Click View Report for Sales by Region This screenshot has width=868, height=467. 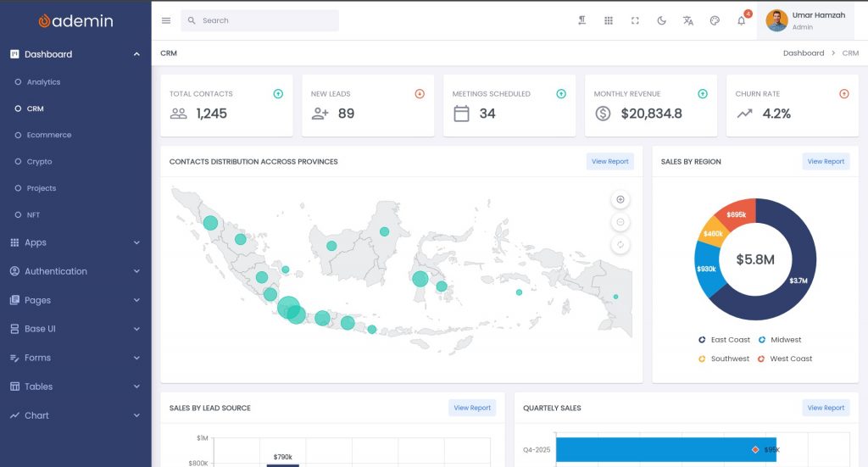[x=826, y=161]
